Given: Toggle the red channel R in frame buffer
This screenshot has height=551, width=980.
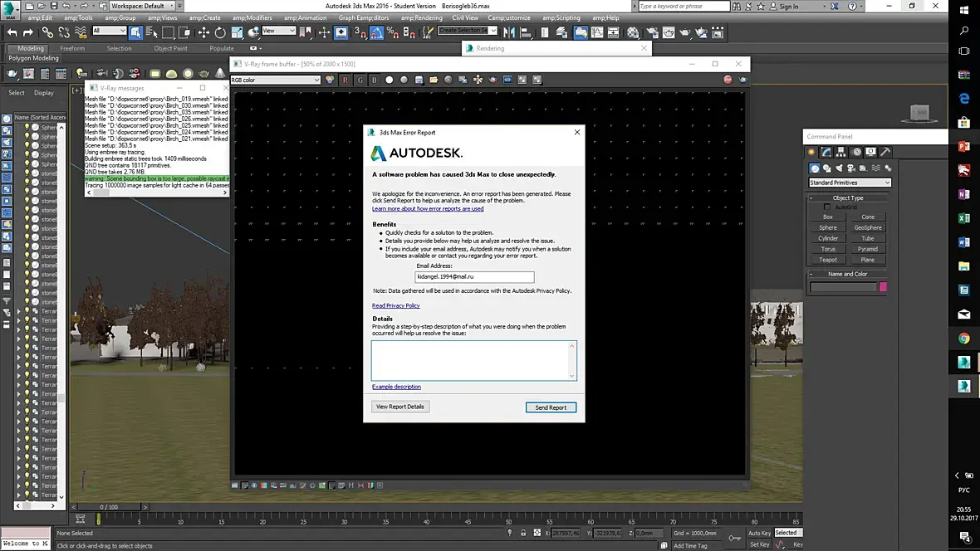Looking at the screenshot, I should [345, 80].
